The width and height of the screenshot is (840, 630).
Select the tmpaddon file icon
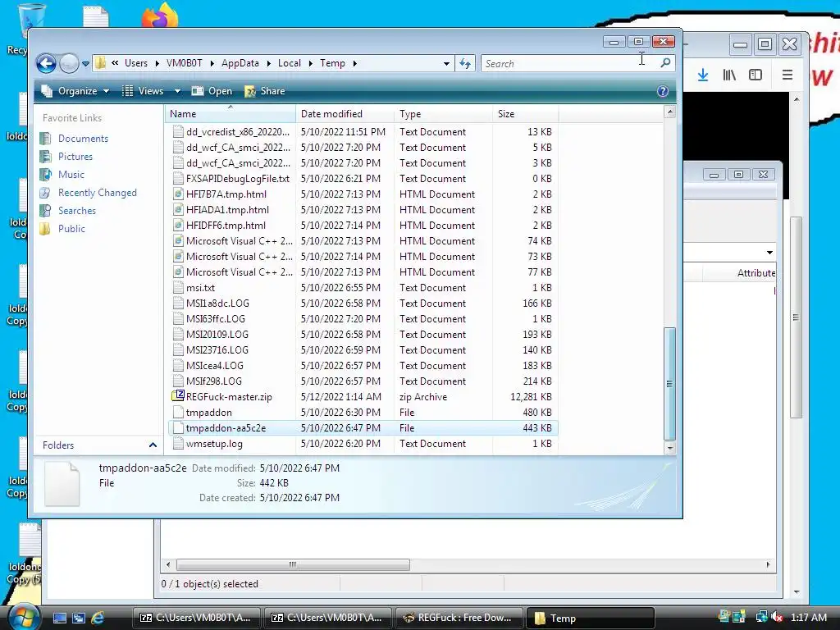pos(178,413)
